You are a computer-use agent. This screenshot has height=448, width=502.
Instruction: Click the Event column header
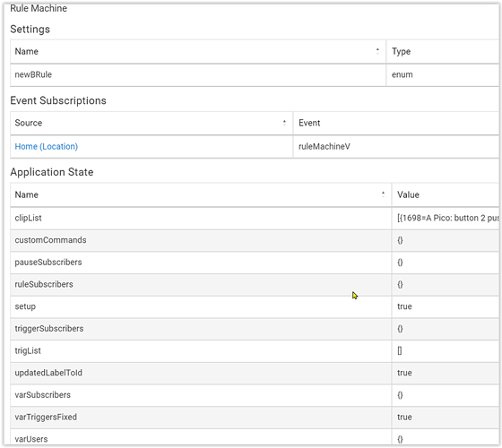309,123
